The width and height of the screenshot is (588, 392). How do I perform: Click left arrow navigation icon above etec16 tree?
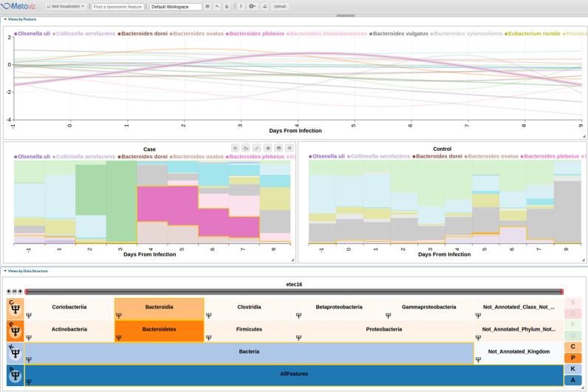pos(9,291)
